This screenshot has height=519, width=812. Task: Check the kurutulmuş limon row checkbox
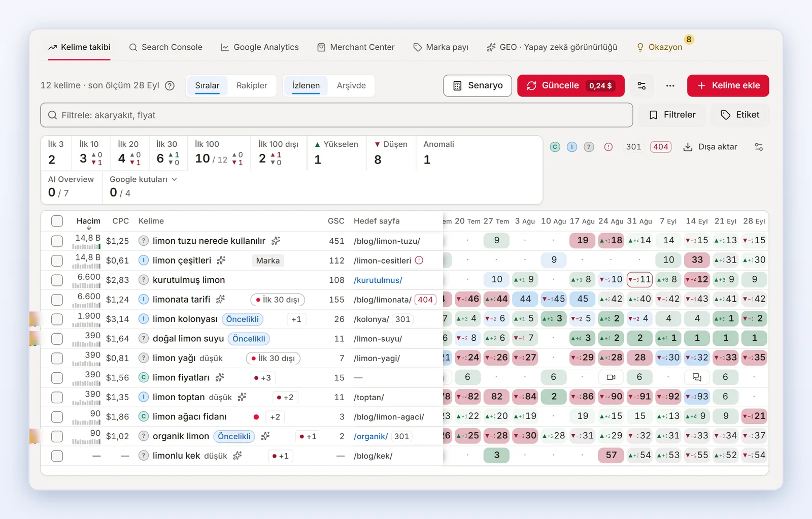tap(57, 280)
